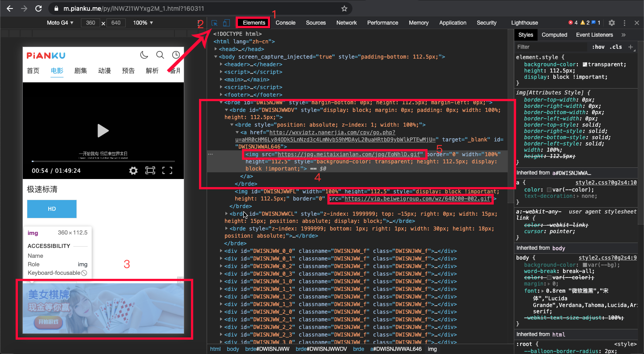Switch to the Console tab
Viewport: 644px width, 354px height.
click(285, 23)
